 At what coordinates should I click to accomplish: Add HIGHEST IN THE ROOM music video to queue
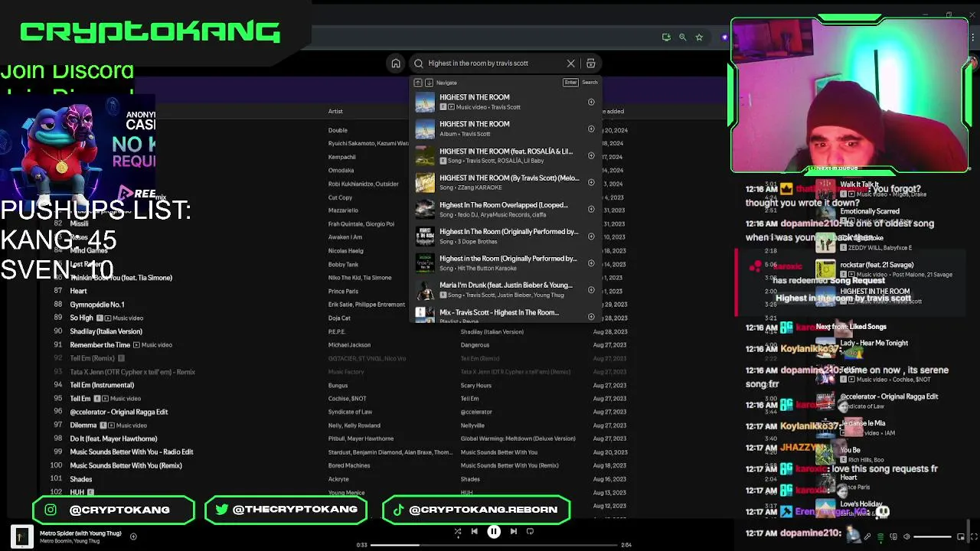(x=591, y=102)
